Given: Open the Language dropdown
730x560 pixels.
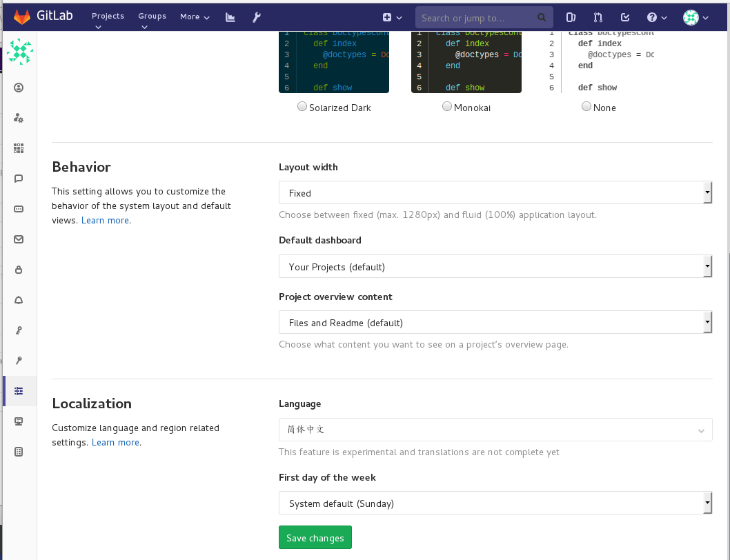Looking at the screenshot, I should point(495,429).
